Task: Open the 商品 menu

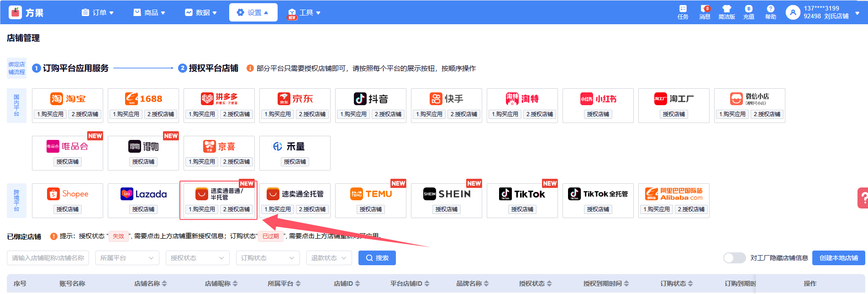Action: (x=149, y=12)
